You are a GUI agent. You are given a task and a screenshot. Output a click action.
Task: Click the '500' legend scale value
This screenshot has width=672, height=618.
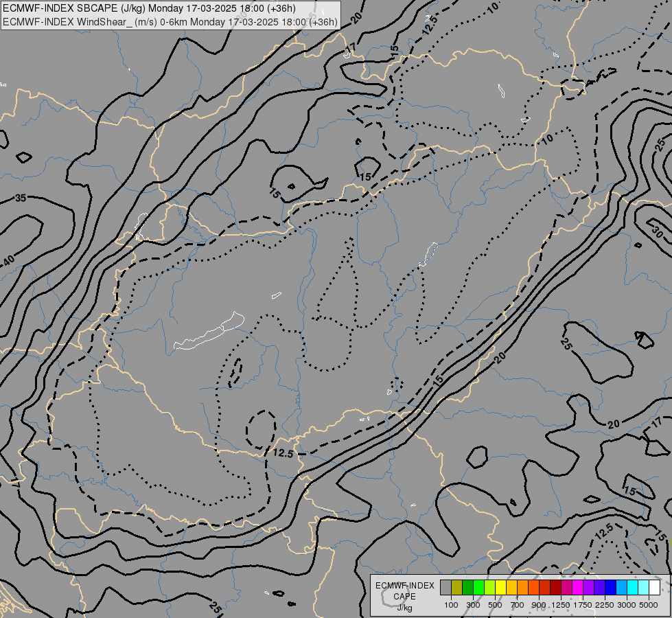(495, 605)
